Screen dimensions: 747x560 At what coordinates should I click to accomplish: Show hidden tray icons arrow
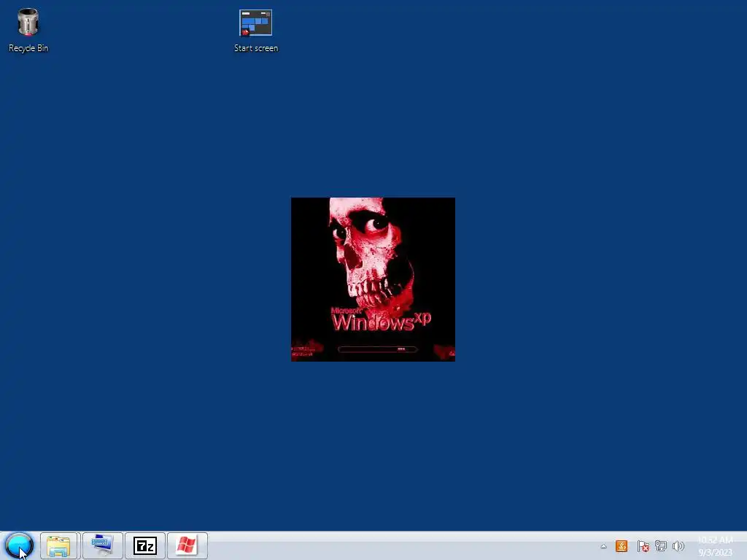click(603, 546)
